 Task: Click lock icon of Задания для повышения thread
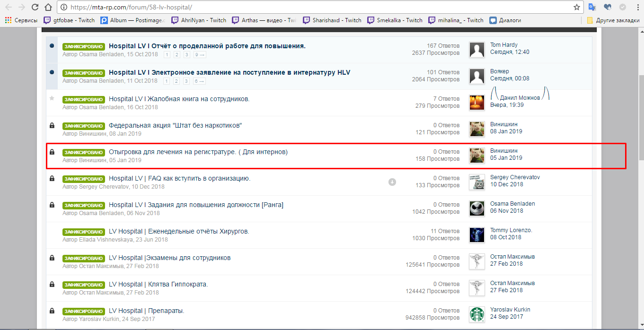pos(52,205)
